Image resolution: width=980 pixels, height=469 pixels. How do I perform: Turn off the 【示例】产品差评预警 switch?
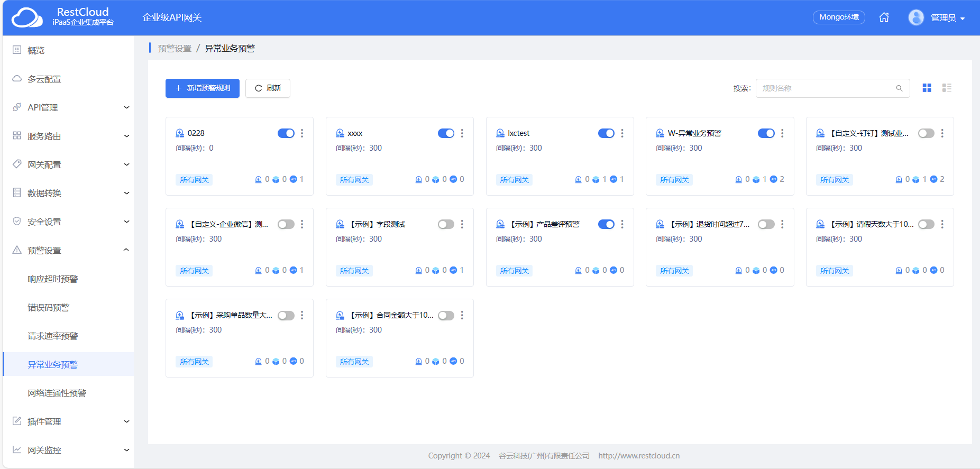pos(606,224)
